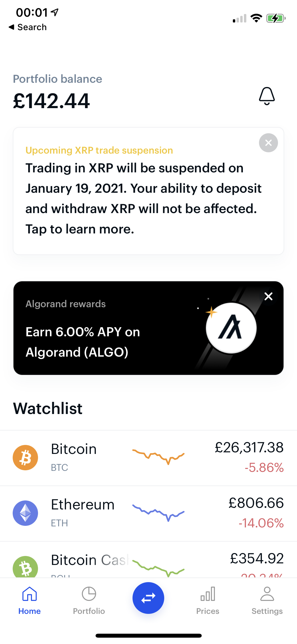Open Bitcoin price £26,317.38 details
The image size is (297, 644).
point(249,448)
